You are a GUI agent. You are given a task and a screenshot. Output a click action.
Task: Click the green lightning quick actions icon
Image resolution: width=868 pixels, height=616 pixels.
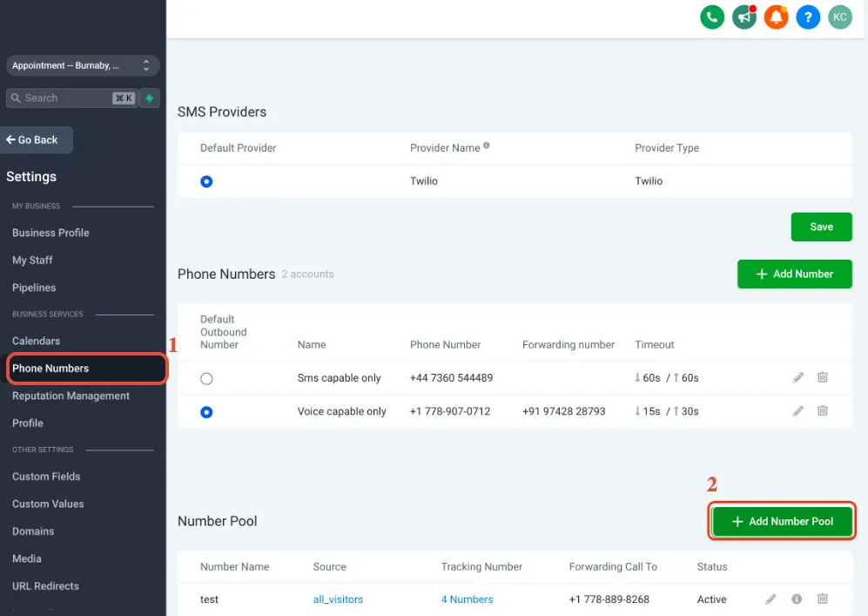click(150, 98)
